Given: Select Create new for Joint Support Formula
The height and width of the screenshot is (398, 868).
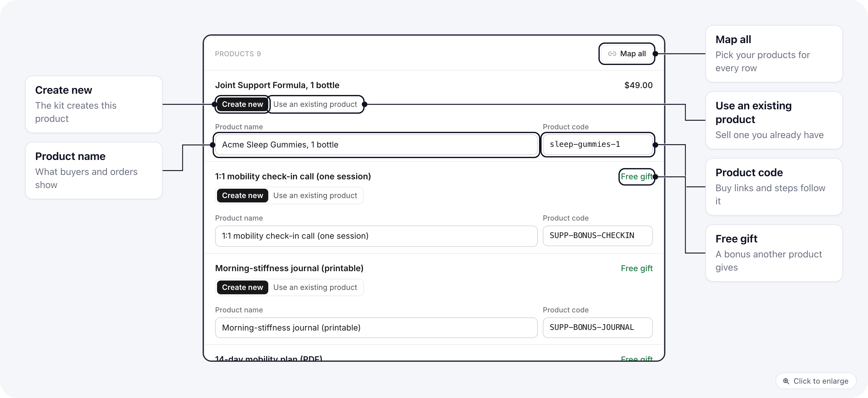Looking at the screenshot, I should pos(242,104).
